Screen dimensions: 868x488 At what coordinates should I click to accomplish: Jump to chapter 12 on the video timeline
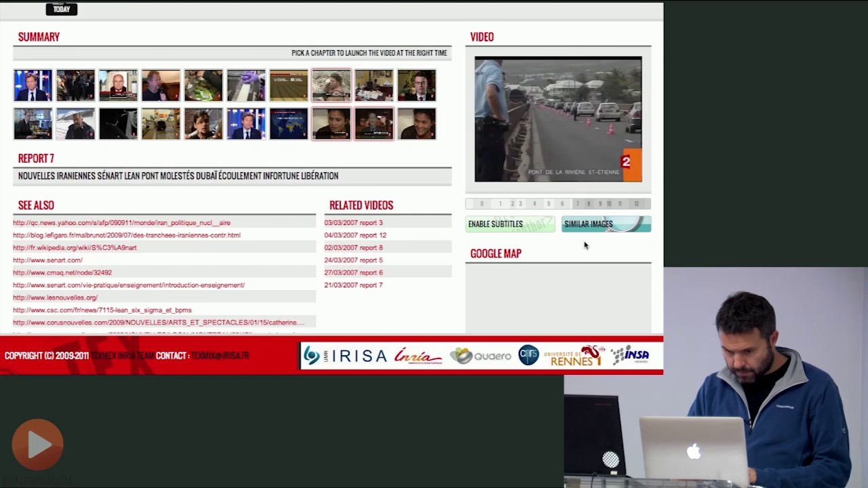pyautogui.click(x=636, y=203)
